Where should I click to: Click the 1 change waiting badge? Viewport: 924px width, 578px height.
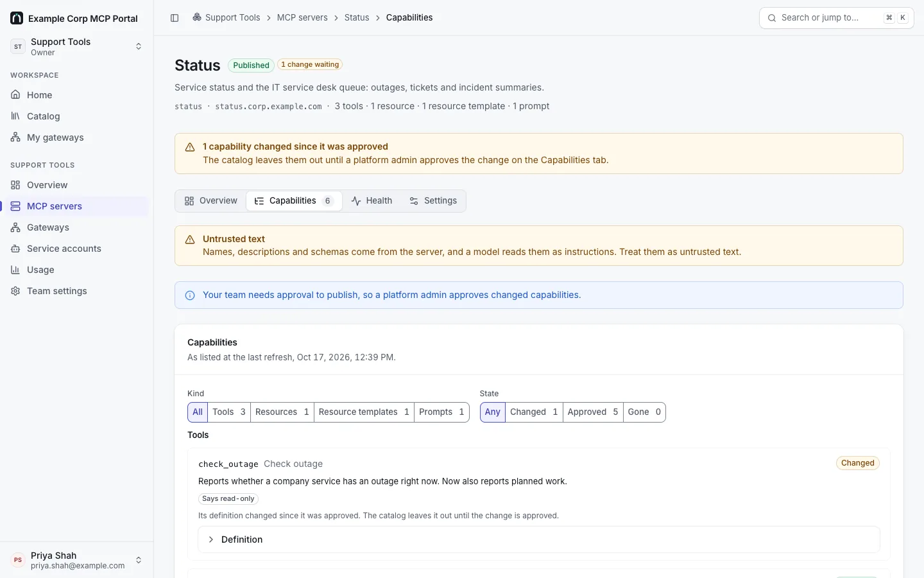tap(310, 65)
